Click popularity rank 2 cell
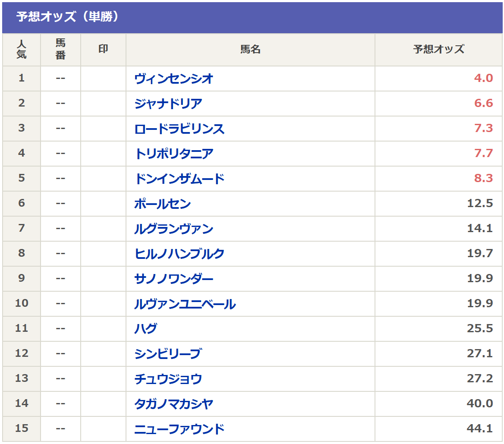 (x=22, y=103)
